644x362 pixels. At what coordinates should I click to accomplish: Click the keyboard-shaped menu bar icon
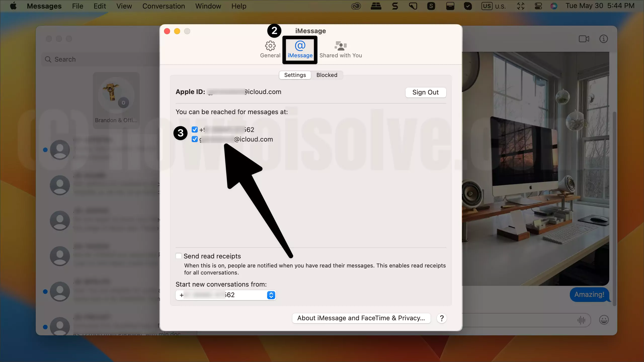click(376, 6)
